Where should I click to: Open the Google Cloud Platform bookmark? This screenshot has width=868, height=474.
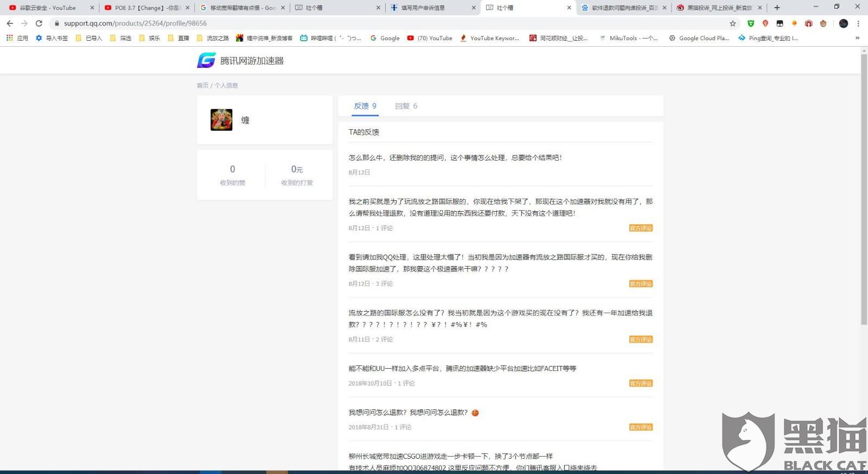(699, 38)
